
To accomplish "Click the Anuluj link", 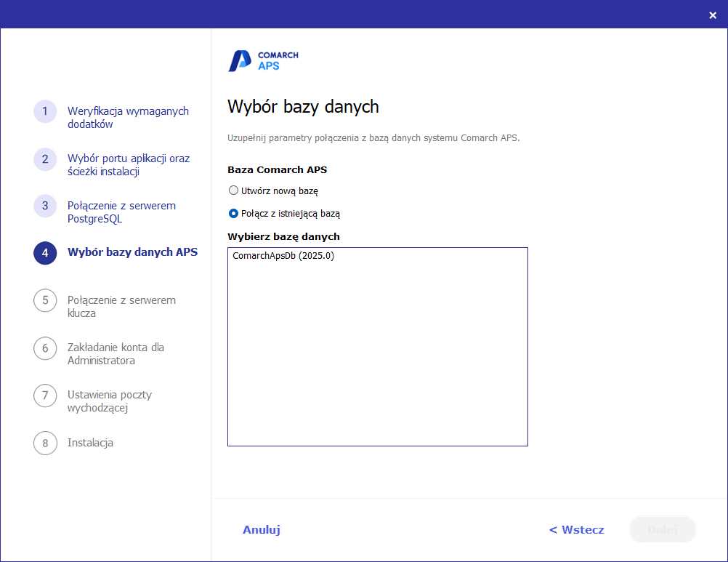I will (x=261, y=529).
